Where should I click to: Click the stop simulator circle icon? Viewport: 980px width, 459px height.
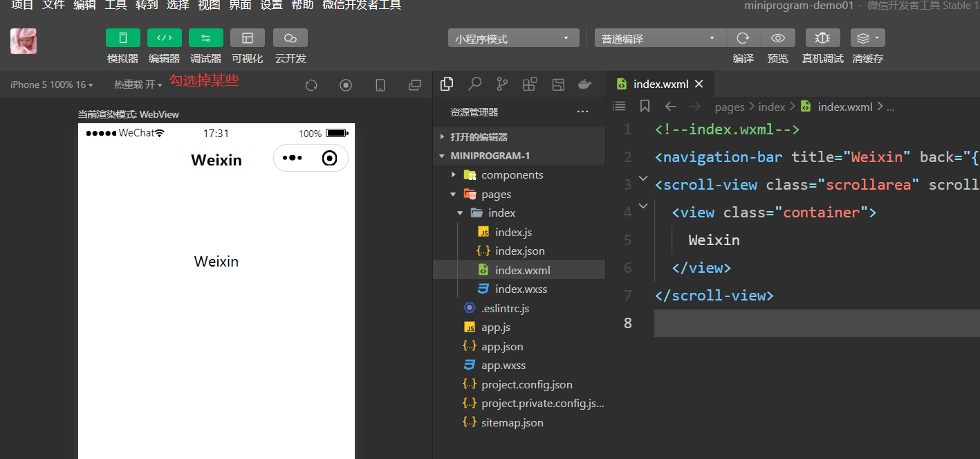pos(346,85)
